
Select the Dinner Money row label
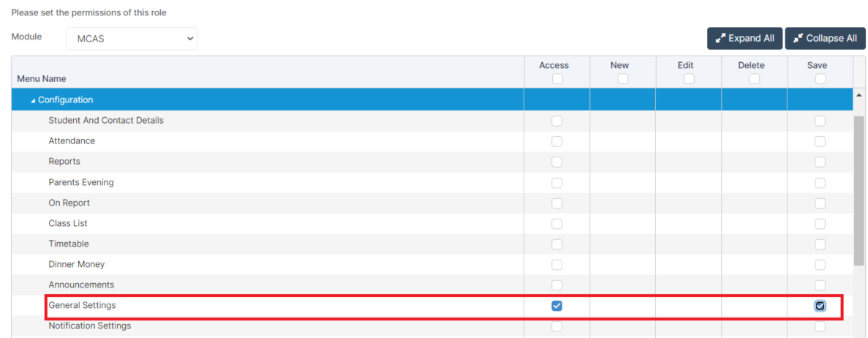coord(76,264)
